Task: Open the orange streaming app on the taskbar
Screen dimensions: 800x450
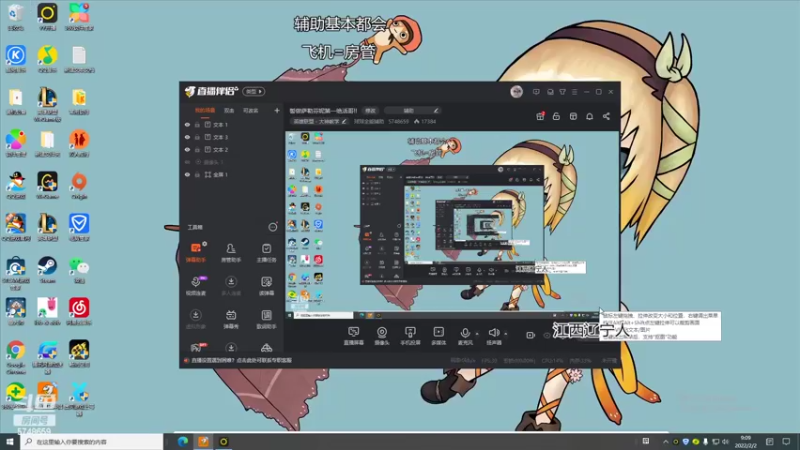Action: coord(203,442)
